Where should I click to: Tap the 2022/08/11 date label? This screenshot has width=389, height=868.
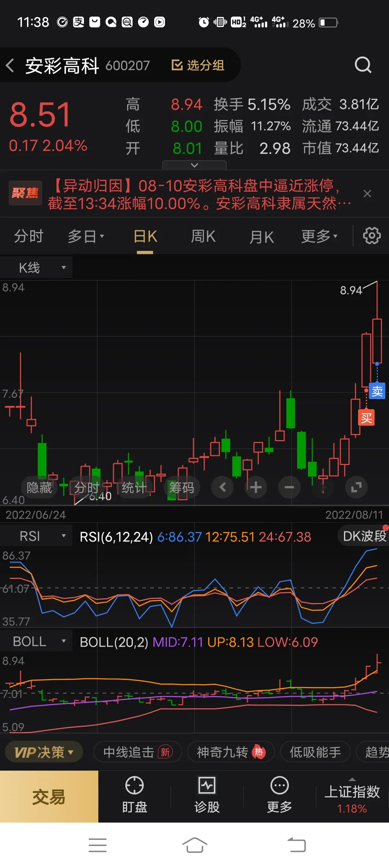click(354, 515)
